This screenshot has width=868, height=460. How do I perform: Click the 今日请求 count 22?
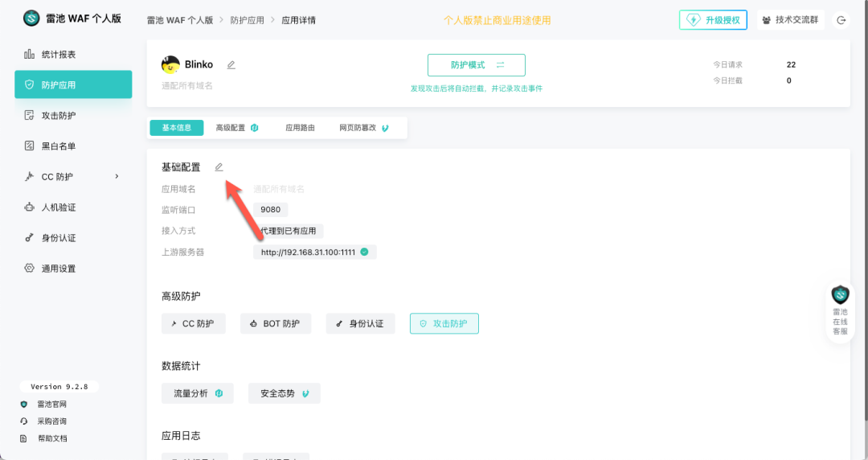791,65
